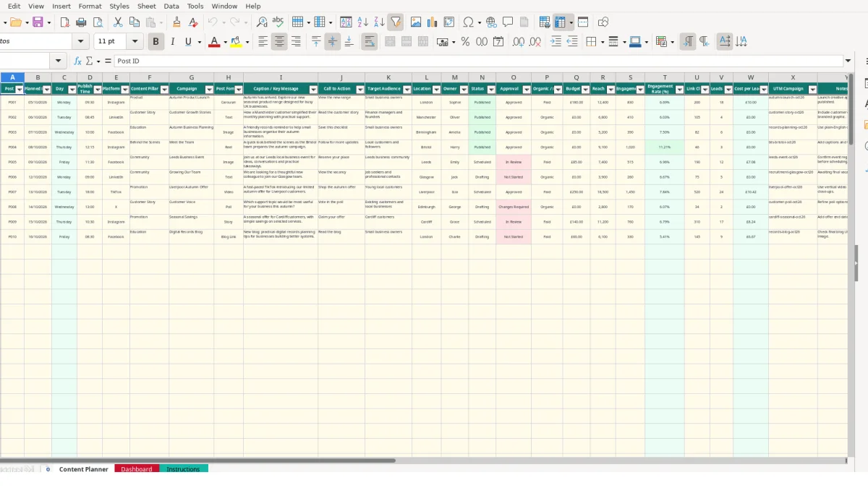Copy selection using the Copy icon

coord(135,22)
